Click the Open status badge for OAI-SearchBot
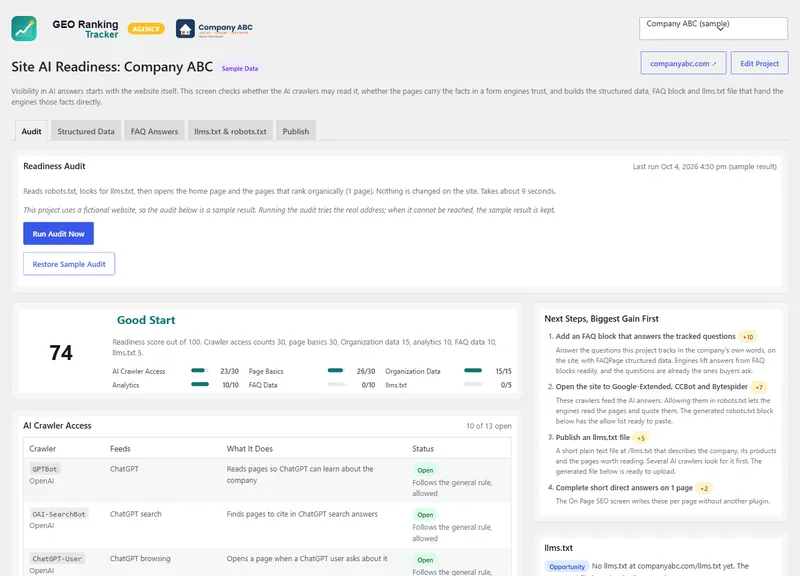The height and width of the screenshot is (576, 800). tap(425, 515)
